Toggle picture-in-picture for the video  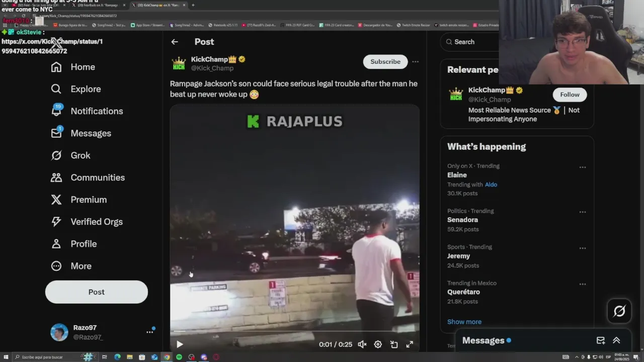[394, 344]
